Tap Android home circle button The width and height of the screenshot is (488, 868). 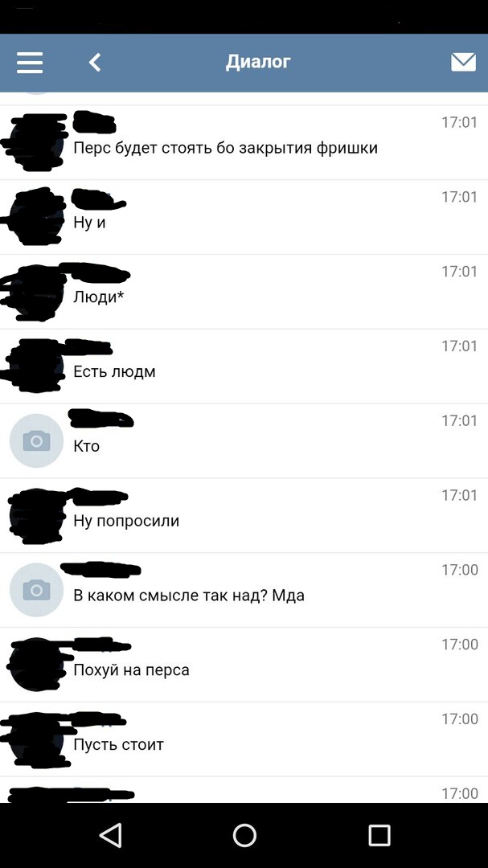244,835
